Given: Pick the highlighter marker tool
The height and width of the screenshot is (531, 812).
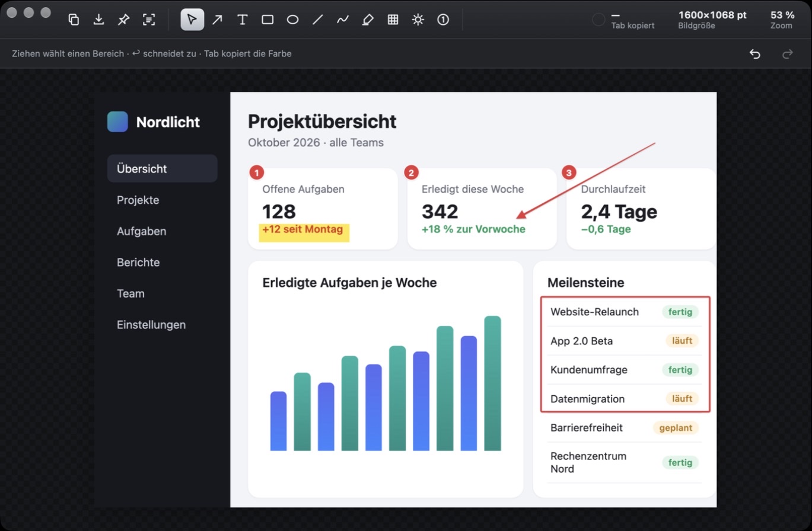Looking at the screenshot, I should (368, 20).
